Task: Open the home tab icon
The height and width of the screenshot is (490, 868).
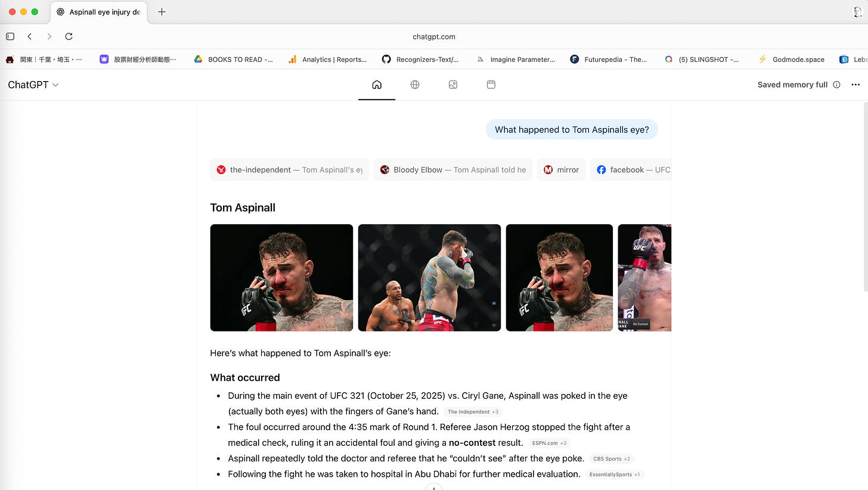Action: 377,85
